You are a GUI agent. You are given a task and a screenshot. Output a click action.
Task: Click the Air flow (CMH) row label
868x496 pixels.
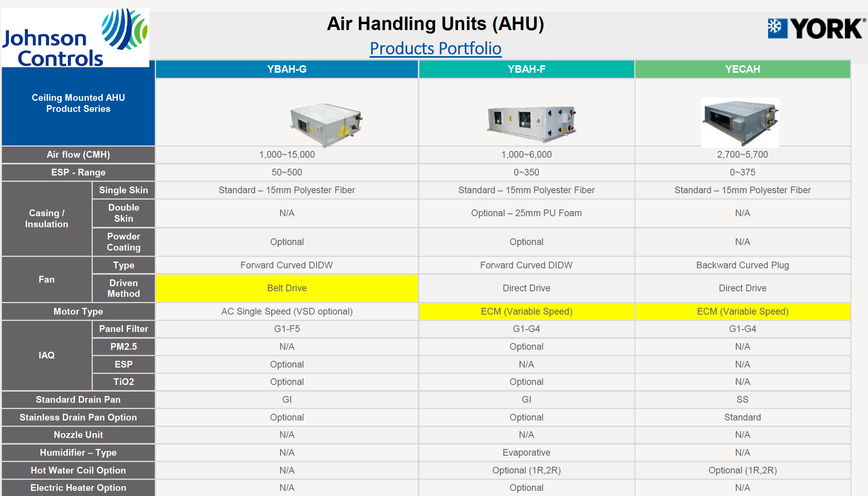click(x=78, y=155)
